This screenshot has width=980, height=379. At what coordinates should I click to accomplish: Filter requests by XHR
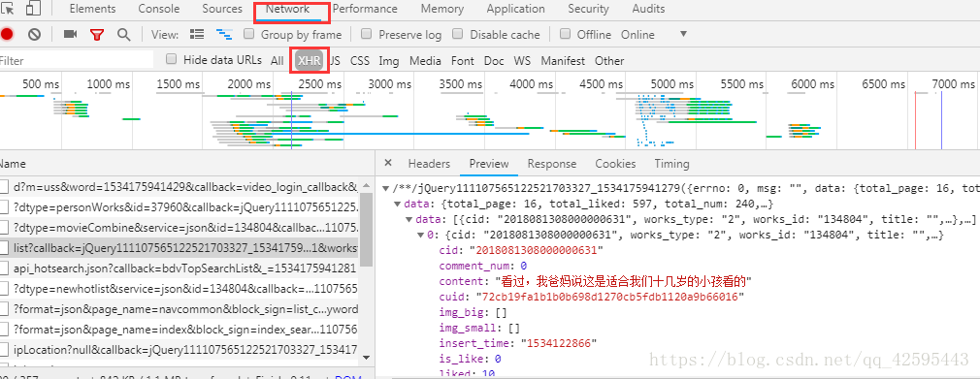coord(310,60)
